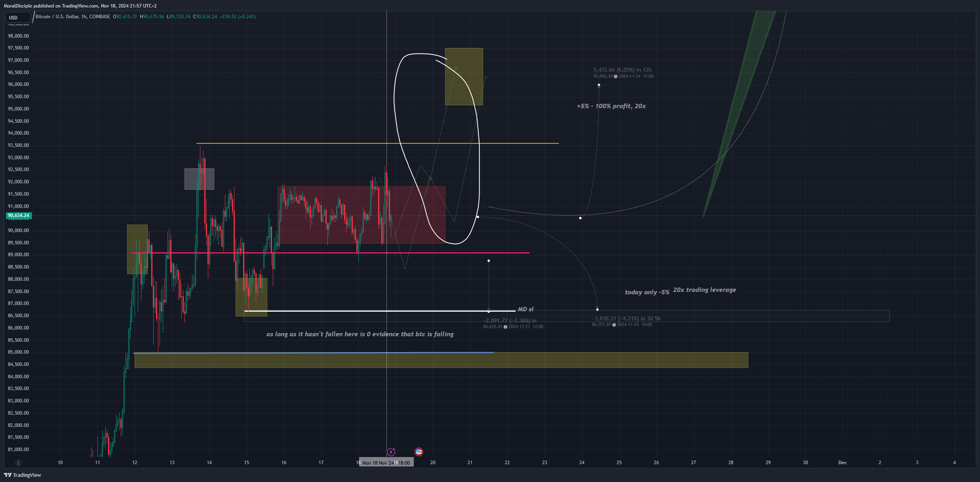
Task: Click the 'as long as it hasn't fallen here' note
Action: [x=360, y=334]
